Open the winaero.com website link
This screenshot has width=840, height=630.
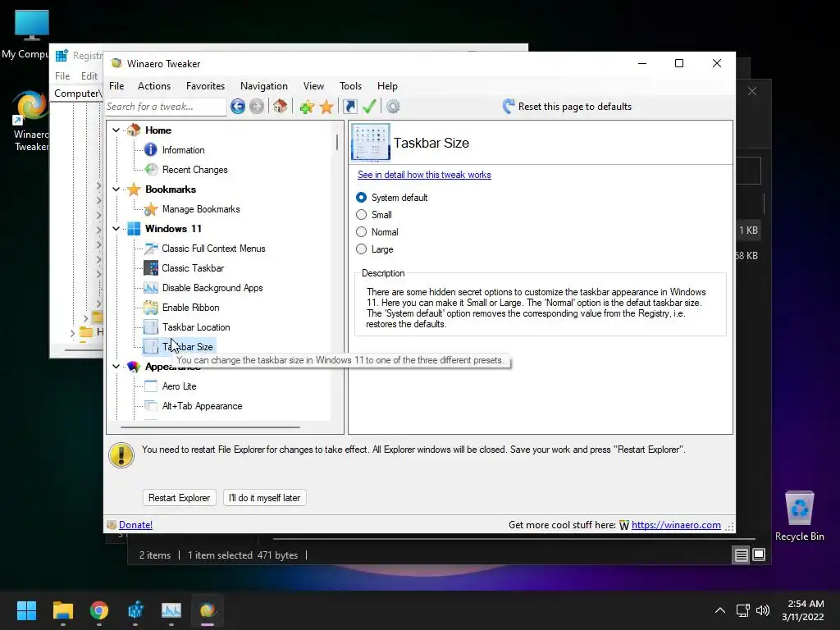point(676,525)
